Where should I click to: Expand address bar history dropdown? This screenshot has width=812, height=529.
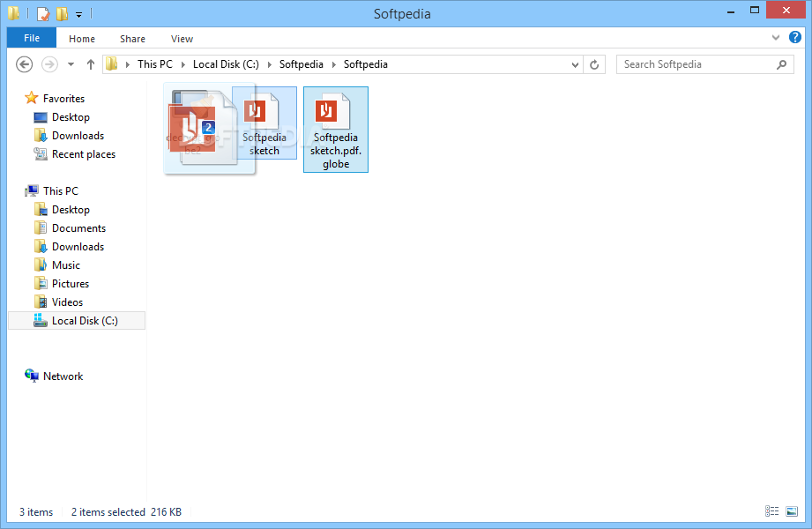point(575,64)
